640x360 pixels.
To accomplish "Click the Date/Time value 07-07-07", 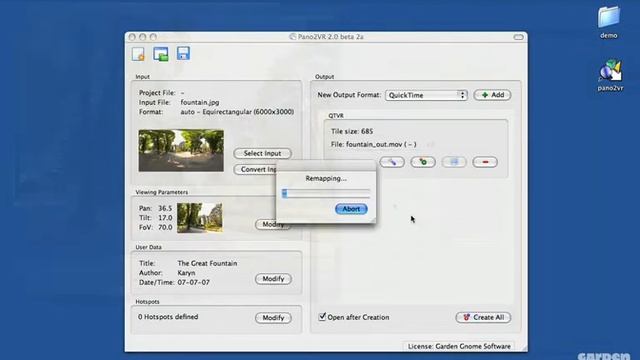I will 194,282.
